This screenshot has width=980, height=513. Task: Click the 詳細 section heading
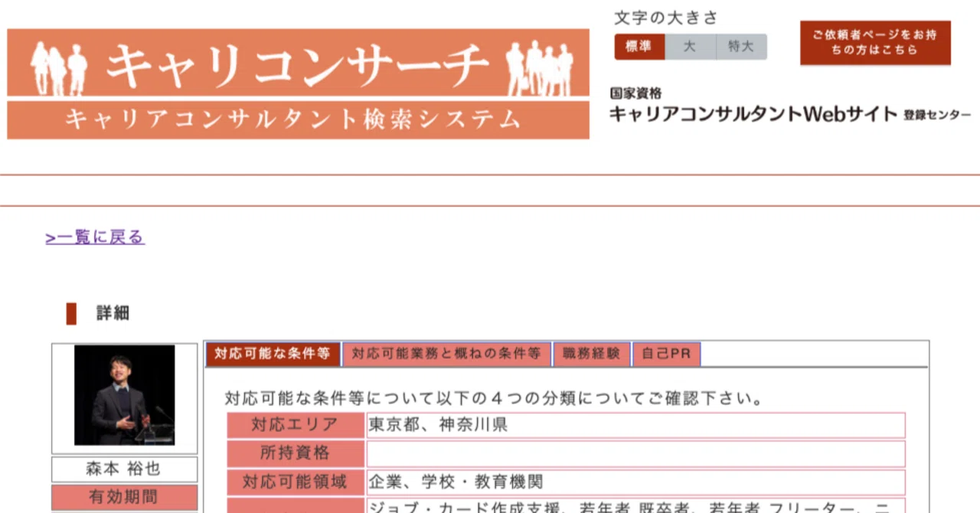(x=113, y=313)
